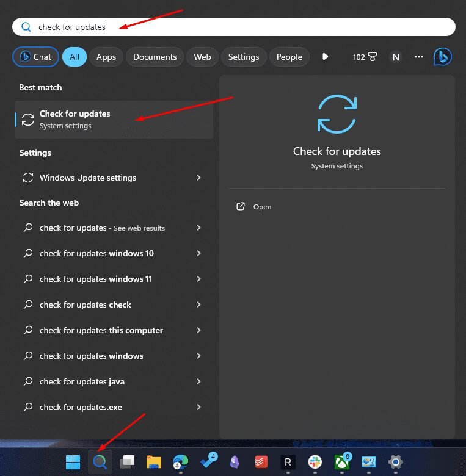Open Microsoft Edge from the taskbar
Screen dimensions: 466x476
click(x=180, y=462)
